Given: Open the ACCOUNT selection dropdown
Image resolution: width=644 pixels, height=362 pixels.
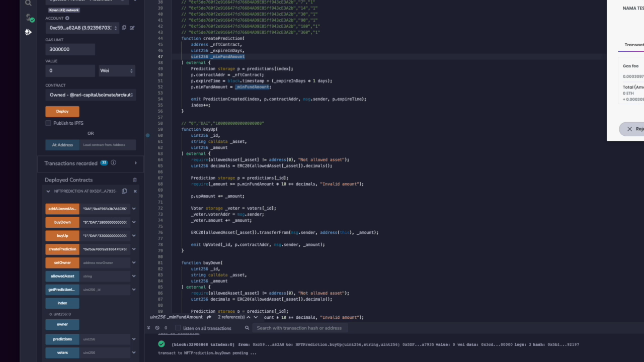Looking at the screenshot, I should pos(83,28).
